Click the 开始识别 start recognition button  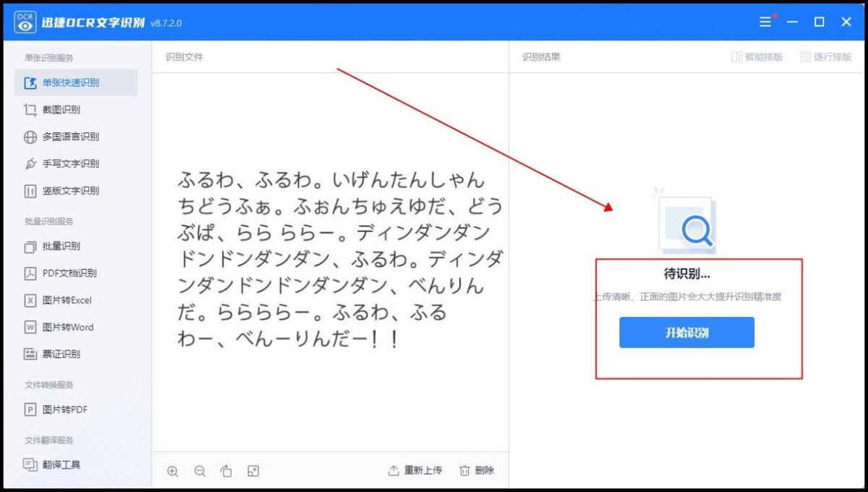686,332
